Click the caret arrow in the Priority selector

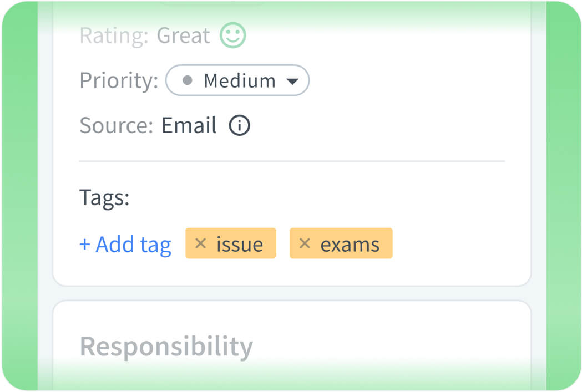pyautogui.click(x=293, y=80)
